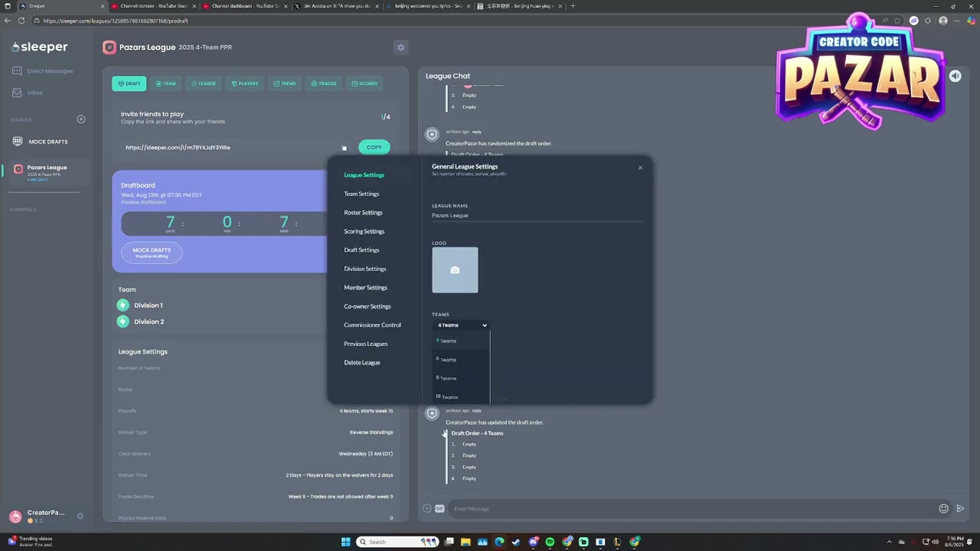Switch to the TEAM tab

pos(165,83)
